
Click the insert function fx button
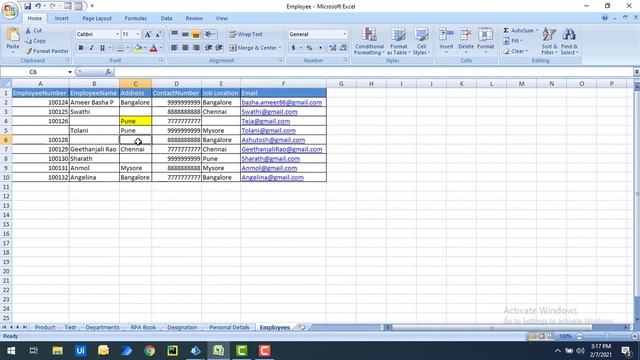pyautogui.click(x=108, y=72)
